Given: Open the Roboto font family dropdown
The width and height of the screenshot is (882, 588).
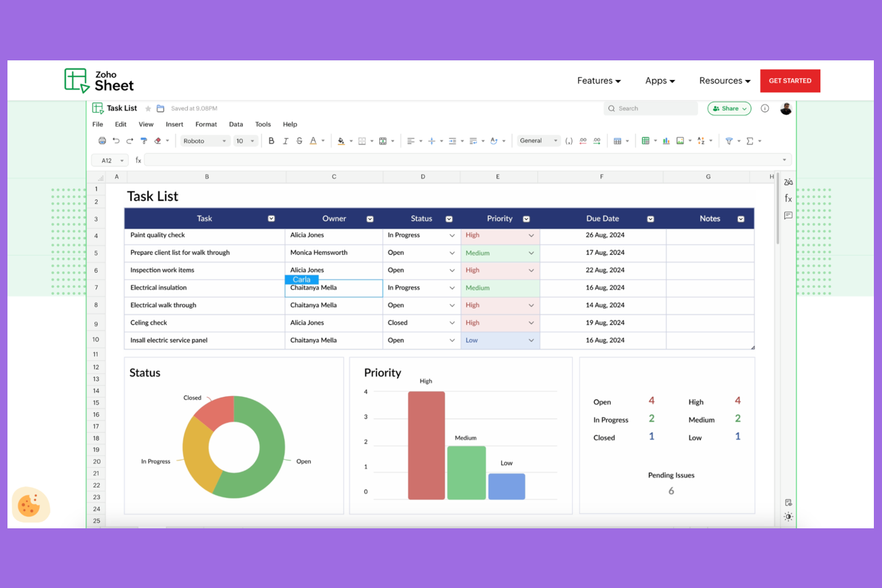Looking at the screenshot, I should 204,141.
